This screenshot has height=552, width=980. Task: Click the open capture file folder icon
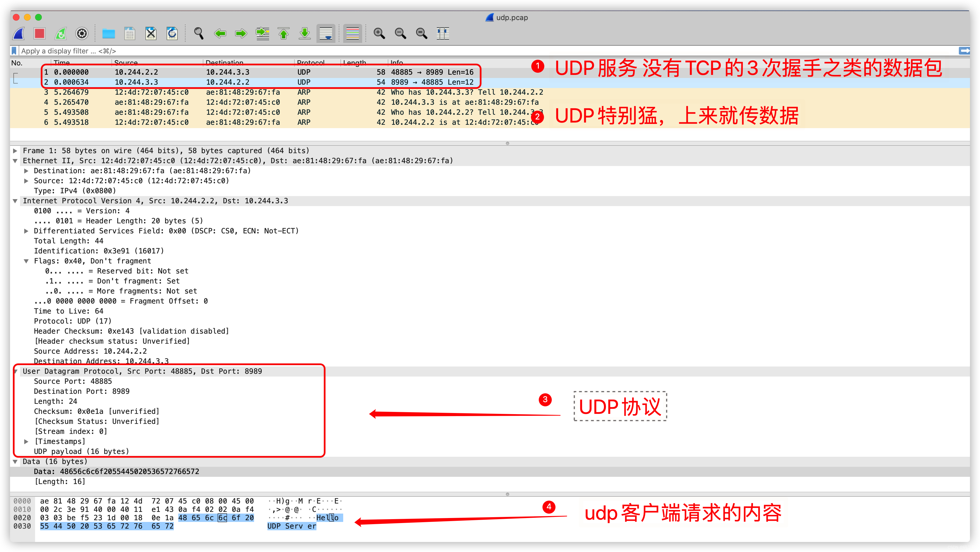point(108,34)
